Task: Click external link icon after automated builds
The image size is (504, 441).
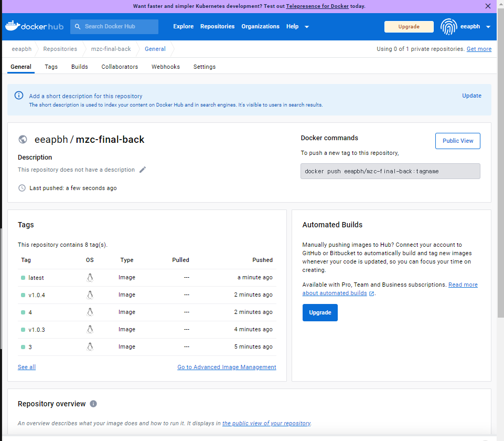Action: [x=371, y=293]
